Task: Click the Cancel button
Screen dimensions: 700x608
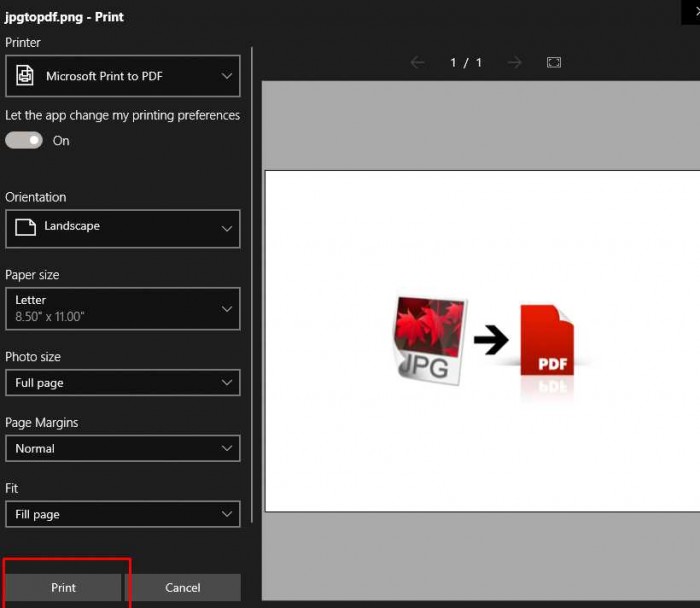Action: pyautogui.click(x=183, y=587)
